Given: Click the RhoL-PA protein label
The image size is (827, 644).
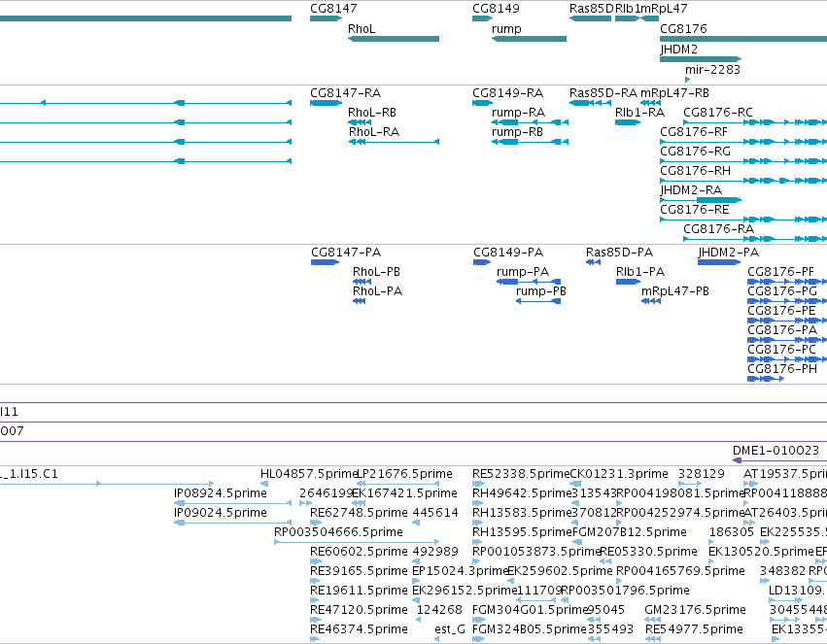Looking at the screenshot, I should 377,291.
